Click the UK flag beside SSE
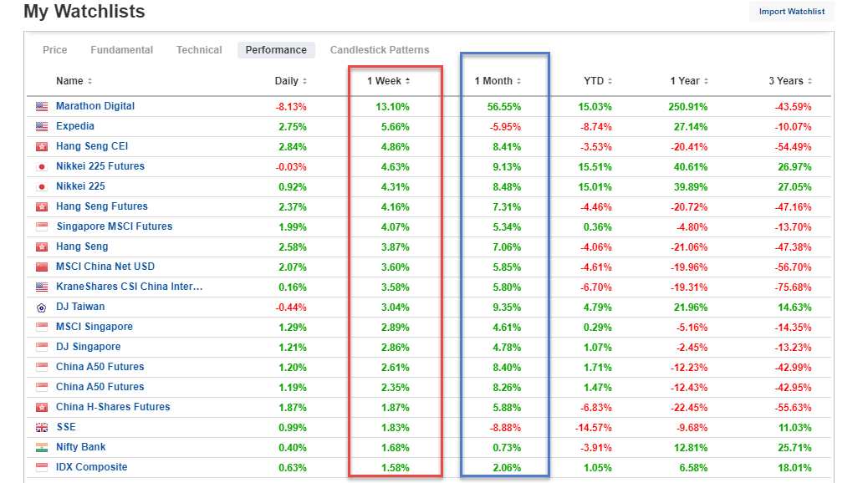 coord(42,428)
